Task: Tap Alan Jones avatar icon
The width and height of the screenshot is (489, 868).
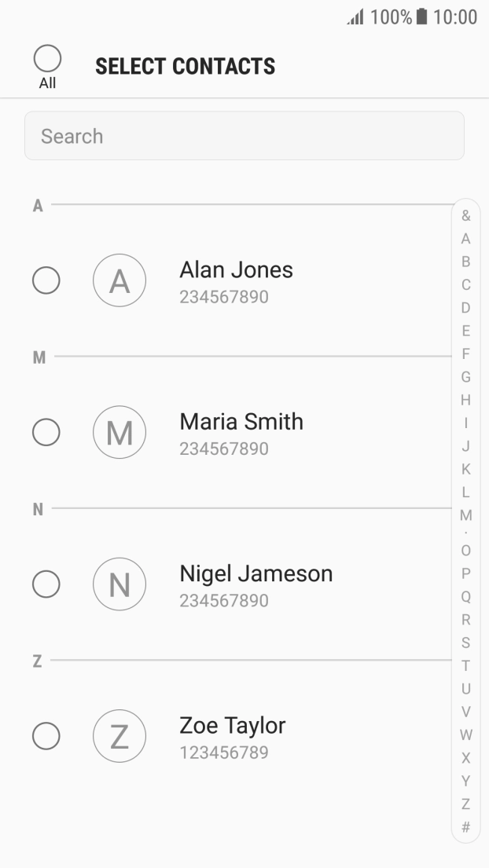Action: (119, 281)
